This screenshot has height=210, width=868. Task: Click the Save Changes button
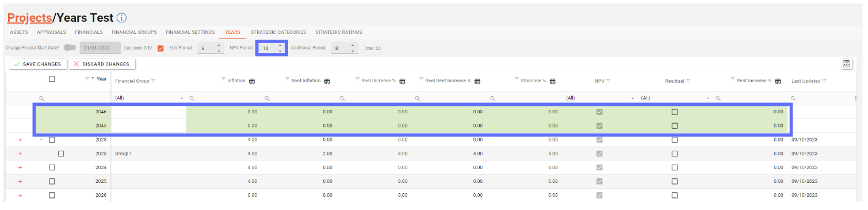click(38, 64)
